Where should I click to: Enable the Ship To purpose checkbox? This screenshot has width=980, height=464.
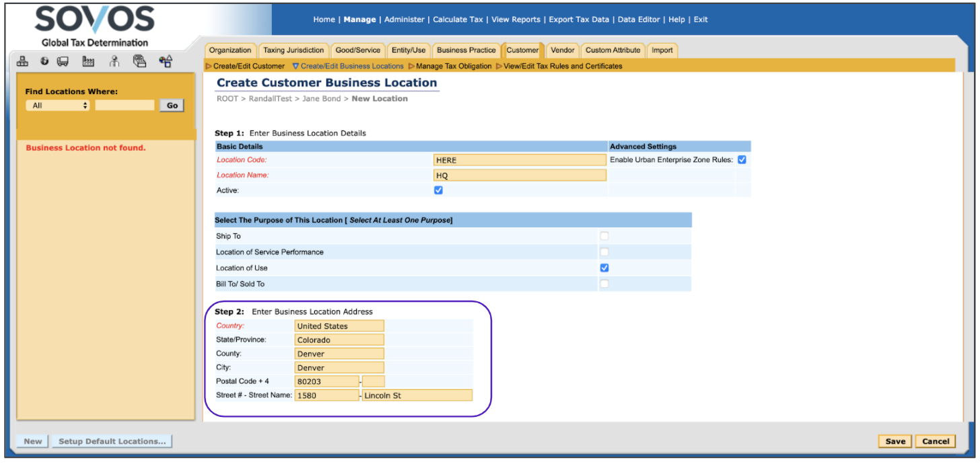click(604, 236)
